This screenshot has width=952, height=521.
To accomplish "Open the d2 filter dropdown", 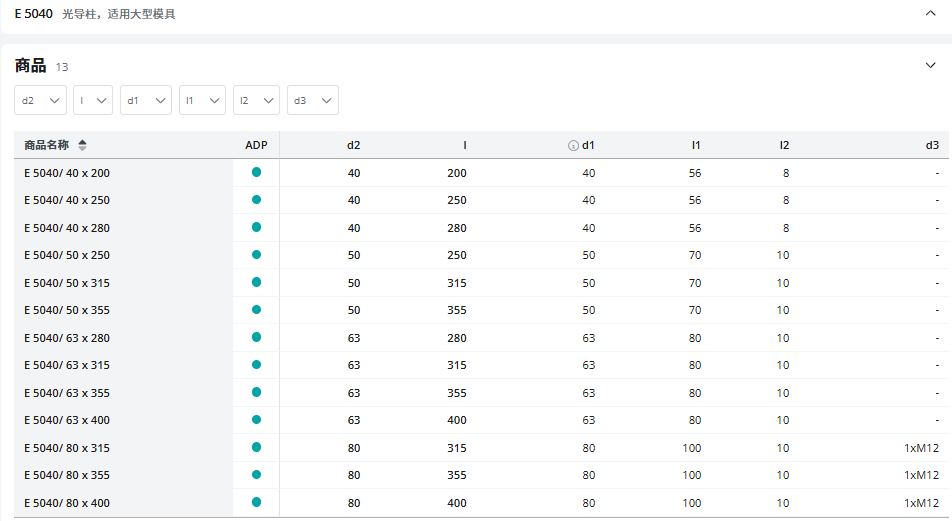I will 40,100.
